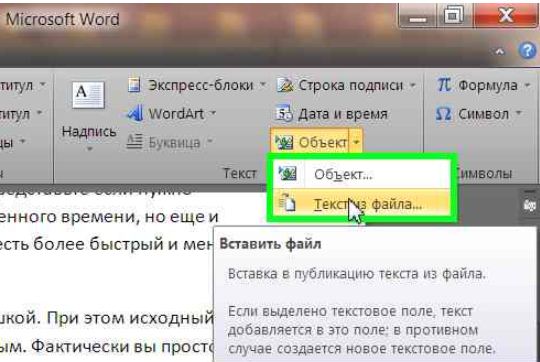Expand Формула dropdown arrow
This screenshot has height=362, width=540.
[x=527, y=85]
